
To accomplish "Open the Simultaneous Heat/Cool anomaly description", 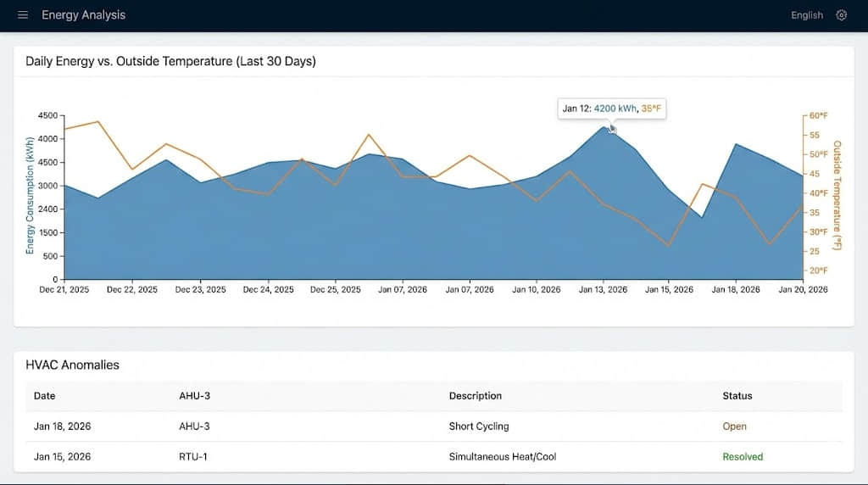I will [503, 457].
